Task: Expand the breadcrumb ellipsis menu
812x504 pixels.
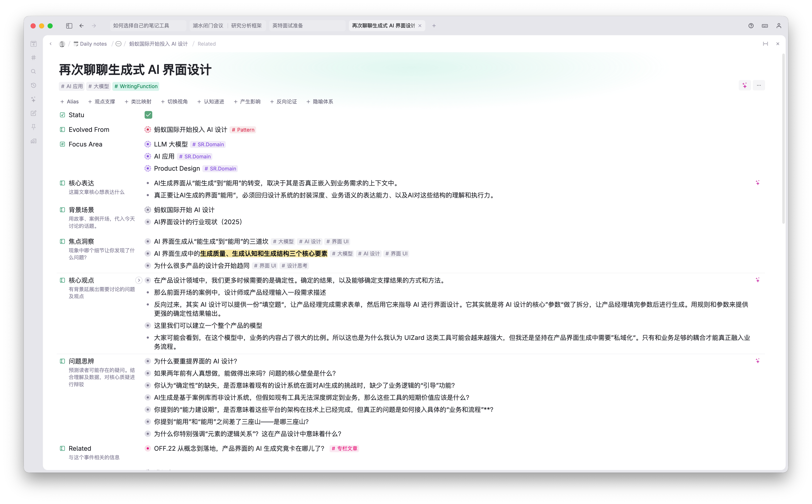Action: pos(118,44)
